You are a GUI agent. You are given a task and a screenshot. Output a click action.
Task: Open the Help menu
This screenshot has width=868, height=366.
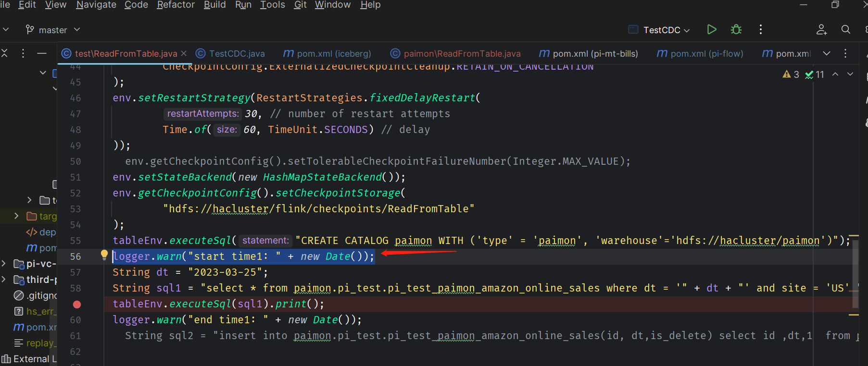(x=370, y=5)
